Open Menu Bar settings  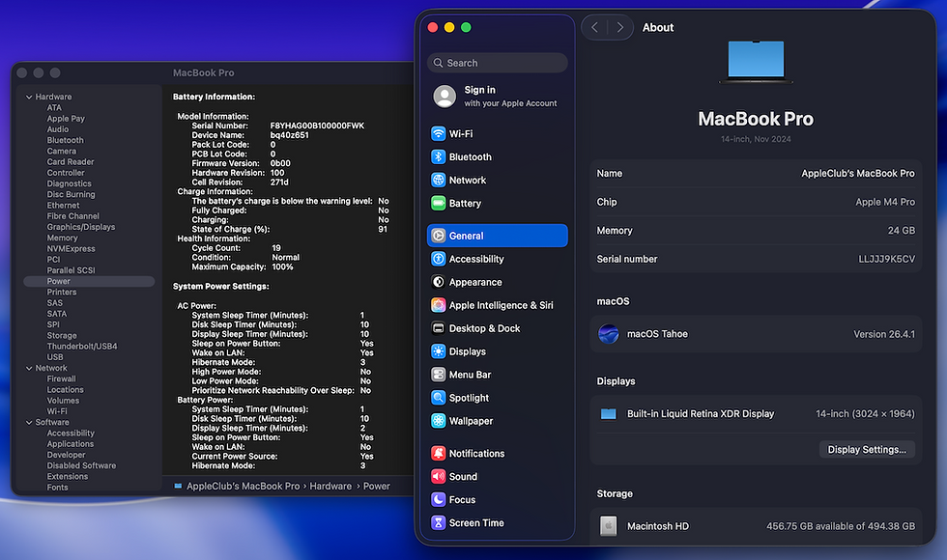(x=497, y=375)
